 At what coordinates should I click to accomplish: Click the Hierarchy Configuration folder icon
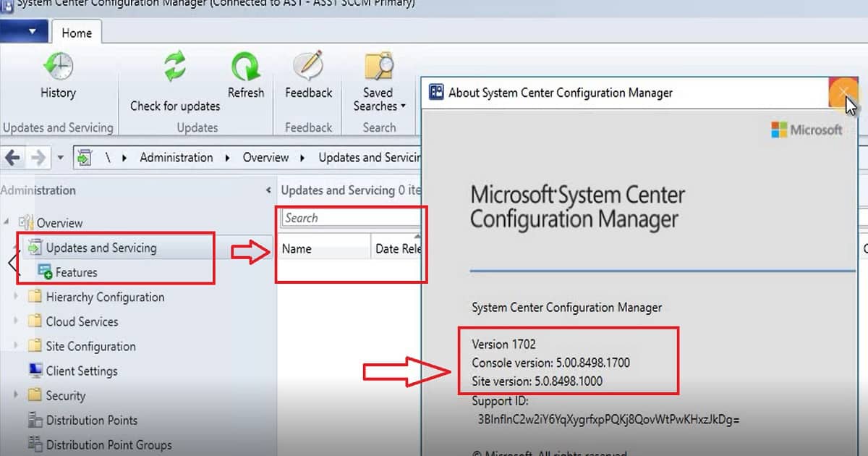[35, 297]
